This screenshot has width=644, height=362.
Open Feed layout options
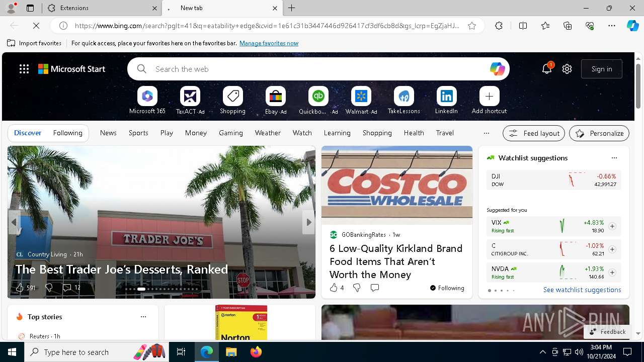pyautogui.click(x=534, y=133)
